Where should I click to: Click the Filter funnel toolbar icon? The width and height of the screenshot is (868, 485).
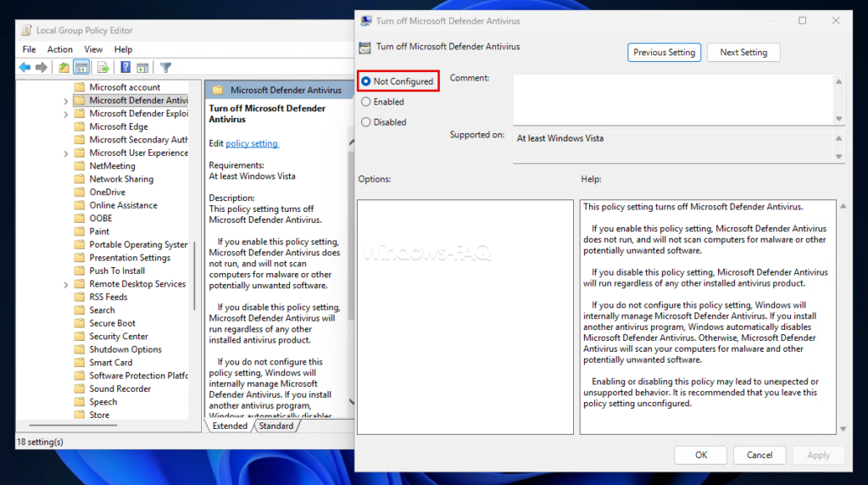pos(165,68)
